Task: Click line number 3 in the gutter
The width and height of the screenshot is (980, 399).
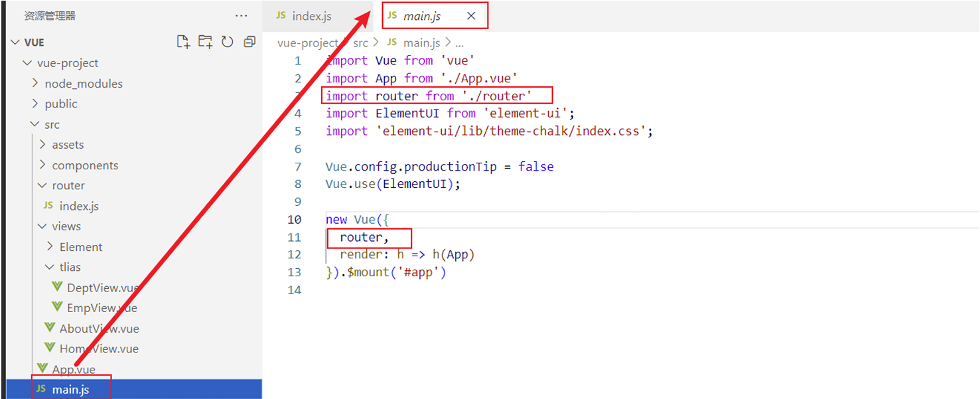Action: tap(298, 96)
